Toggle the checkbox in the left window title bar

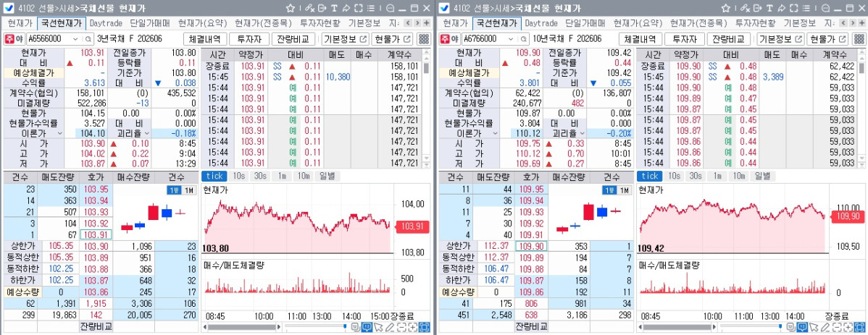[x=8, y=8]
